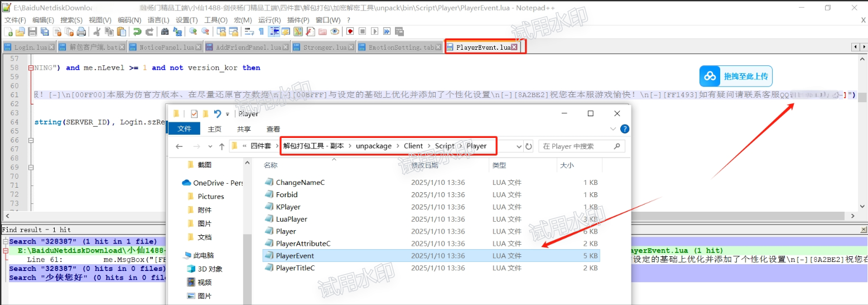Toggle show all characters pilcrow icon
The image size is (868, 305).
click(x=262, y=32)
